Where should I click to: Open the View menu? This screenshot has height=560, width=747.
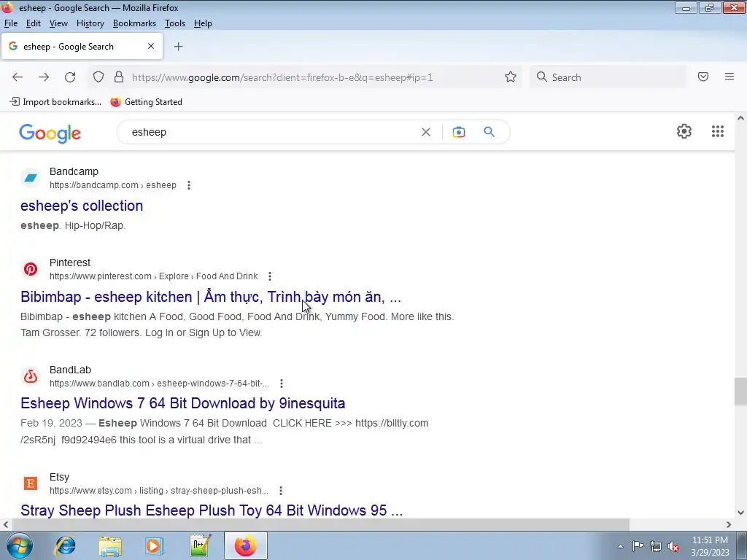coord(58,23)
